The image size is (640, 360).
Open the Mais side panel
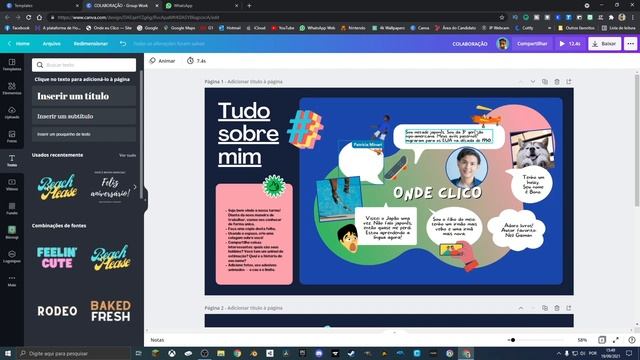(x=12, y=280)
